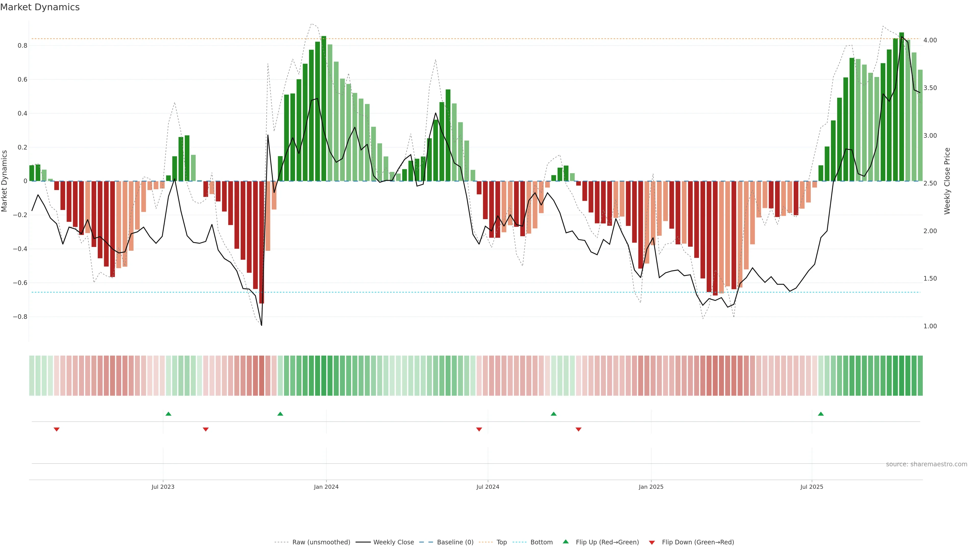
Task: Click the Weekly Close Price axis label
Action: click(947, 181)
